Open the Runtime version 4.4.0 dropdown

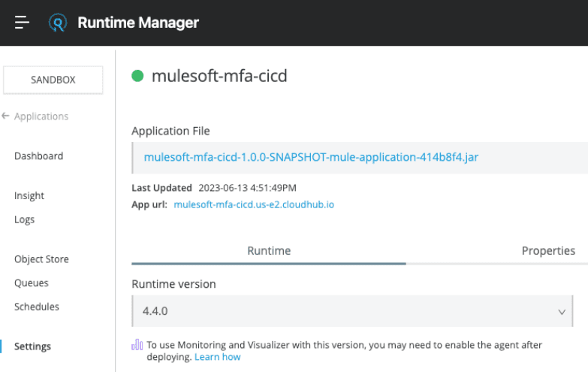coord(352,311)
